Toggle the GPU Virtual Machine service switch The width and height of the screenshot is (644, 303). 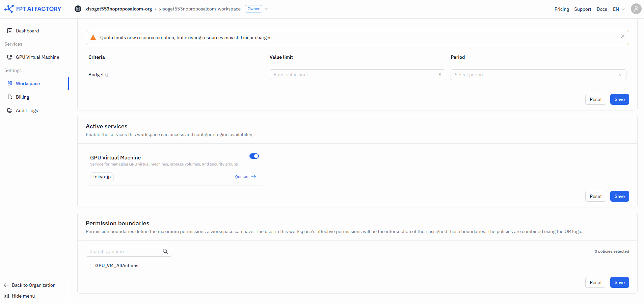click(254, 156)
